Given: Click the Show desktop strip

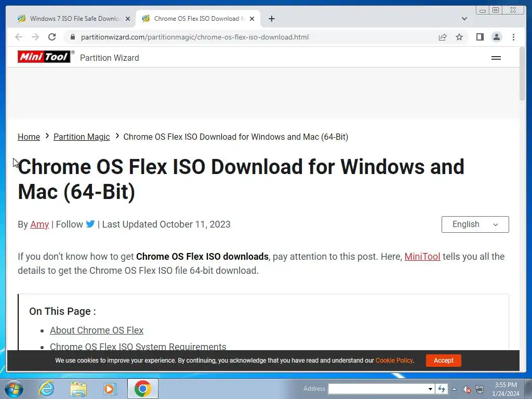Looking at the screenshot, I should [528, 389].
